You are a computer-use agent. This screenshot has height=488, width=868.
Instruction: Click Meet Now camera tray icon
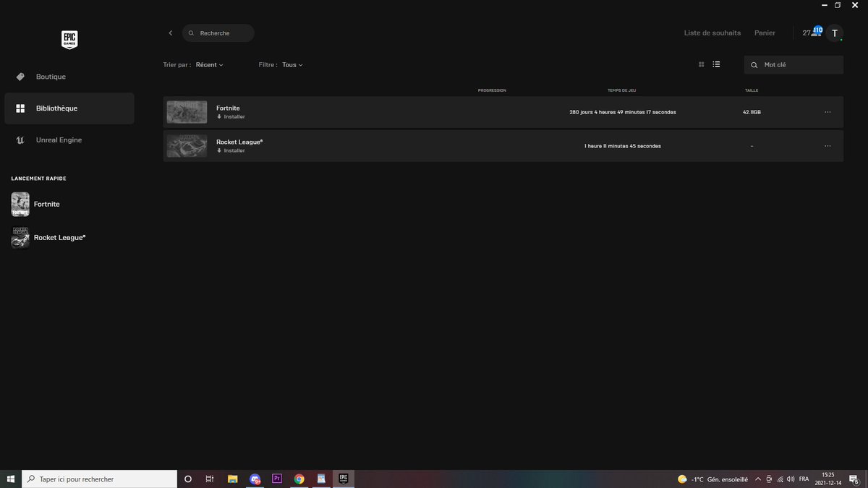pos(770,479)
